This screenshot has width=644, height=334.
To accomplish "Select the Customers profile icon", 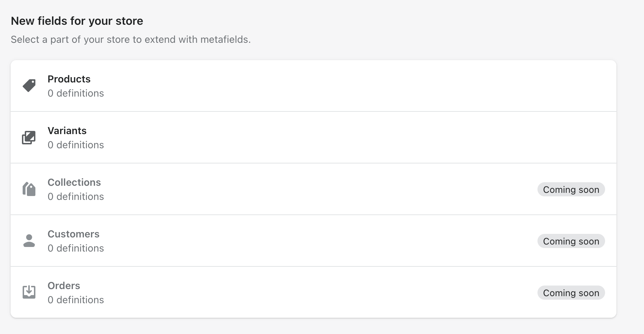I will 29,241.
